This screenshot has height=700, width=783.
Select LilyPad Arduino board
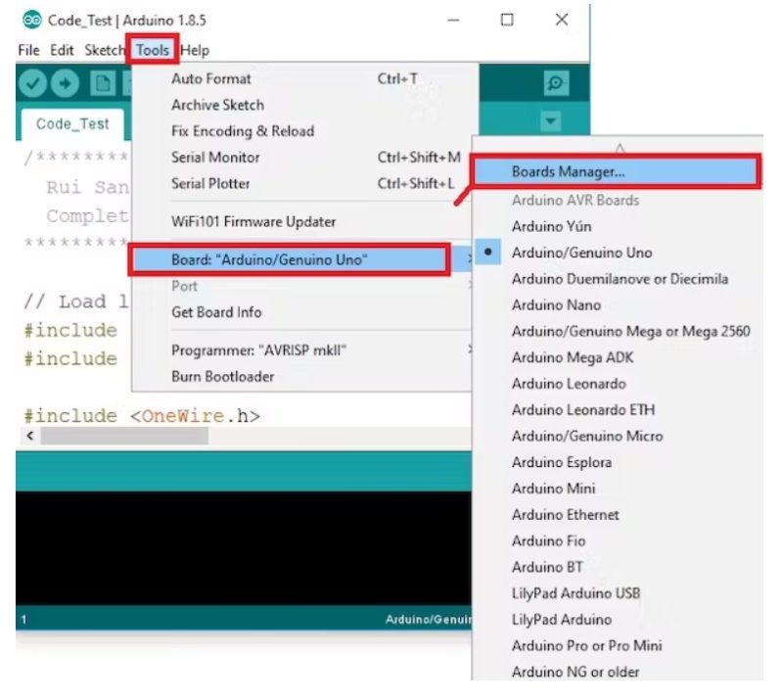click(x=618, y=620)
